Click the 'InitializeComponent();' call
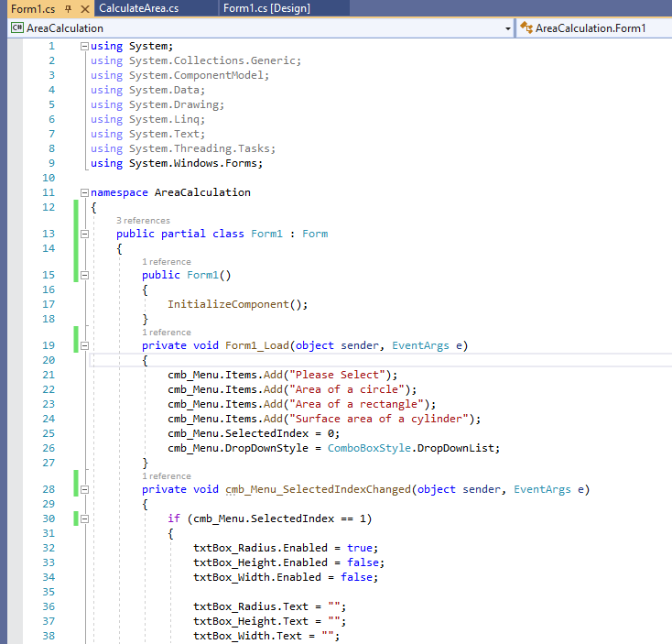This screenshot has height=644, width=672. pyautogui.click(x=237, y=304)
